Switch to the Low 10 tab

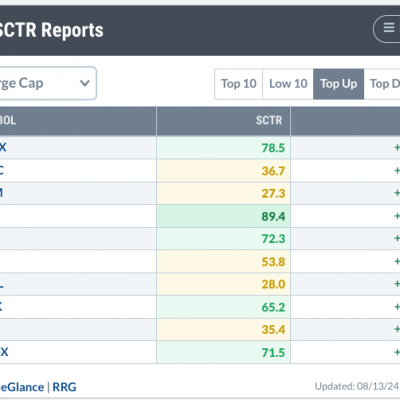(x=288, y=84)
